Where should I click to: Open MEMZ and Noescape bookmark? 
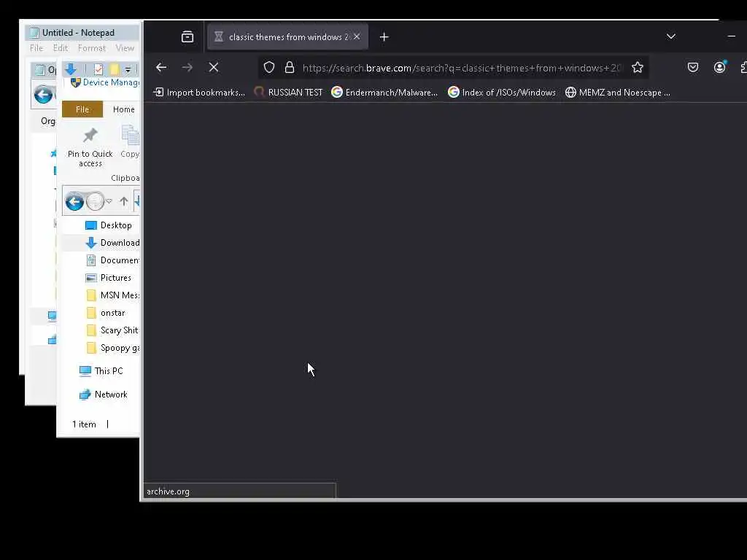tap(618, 93)
